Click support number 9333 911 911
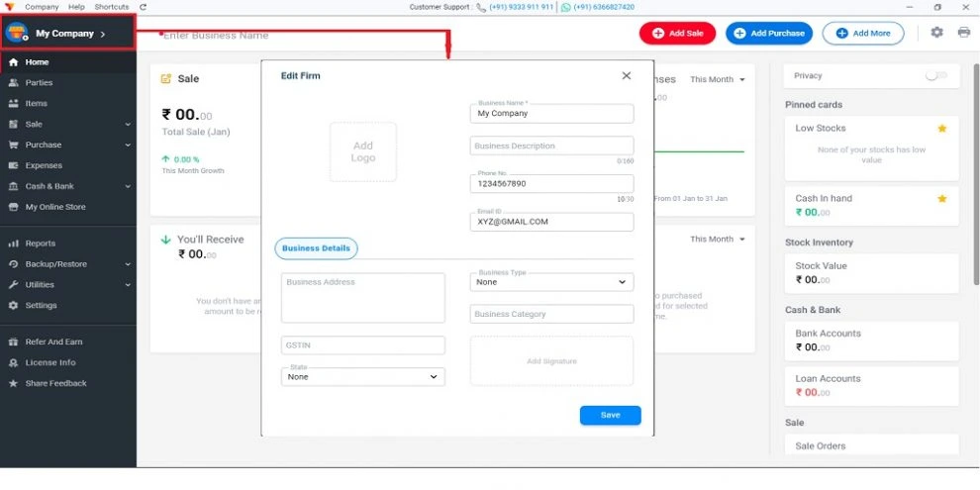Viewport: 980px width, 490px height. [522, 8]
